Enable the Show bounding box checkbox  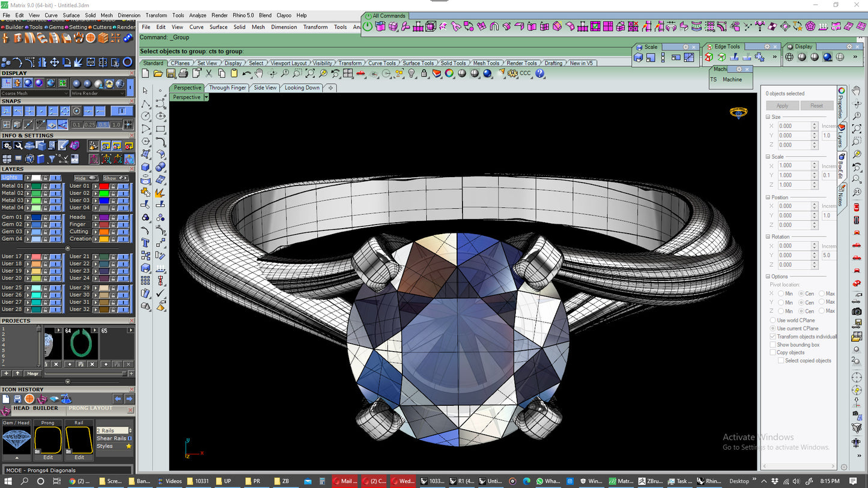point(773,345)
